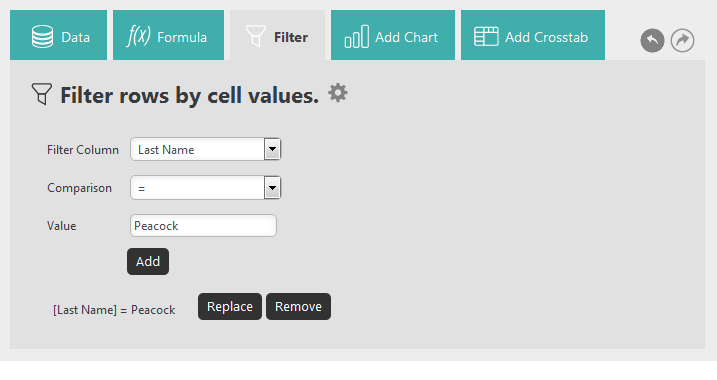
Task: Click the redo arrow icon
Action: (x=683, y=40)
